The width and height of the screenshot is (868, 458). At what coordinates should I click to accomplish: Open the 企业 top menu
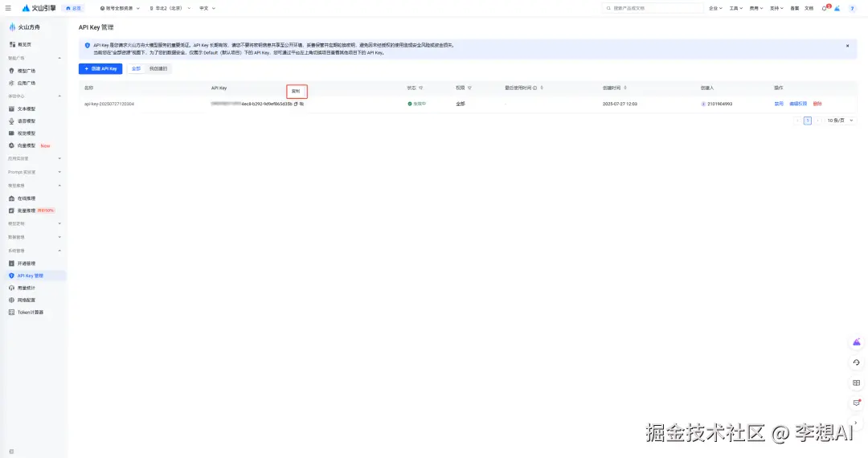click(x=715, y=8)
